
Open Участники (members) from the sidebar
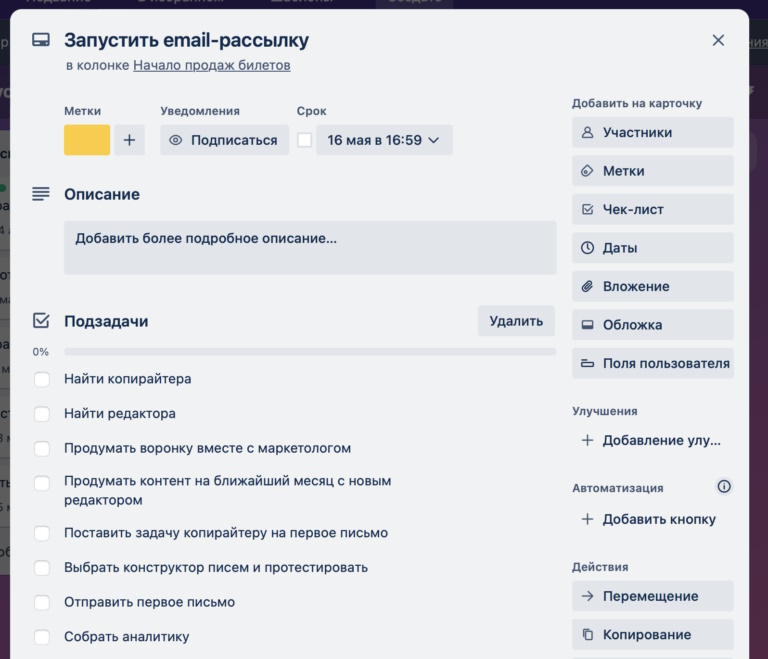(652, 132)
